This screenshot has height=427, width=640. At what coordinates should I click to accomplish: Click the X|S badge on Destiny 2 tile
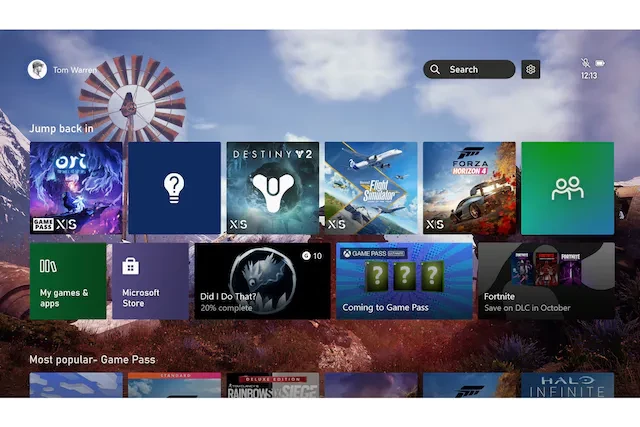238,225
